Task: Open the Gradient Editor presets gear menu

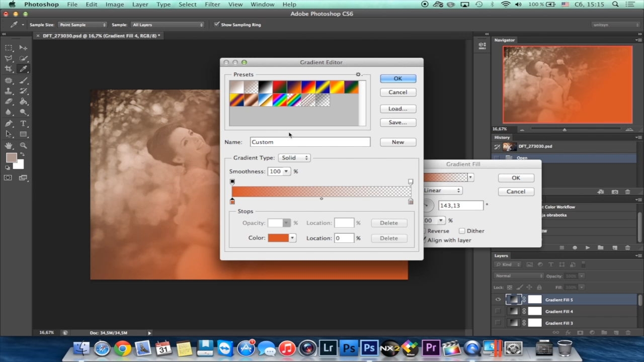Action: coord(358,74)
